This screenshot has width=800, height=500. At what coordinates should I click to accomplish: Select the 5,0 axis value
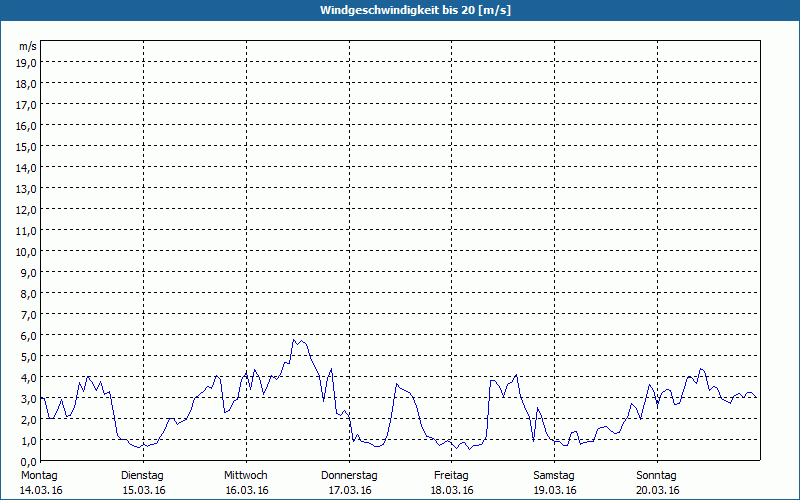[29, 357]
